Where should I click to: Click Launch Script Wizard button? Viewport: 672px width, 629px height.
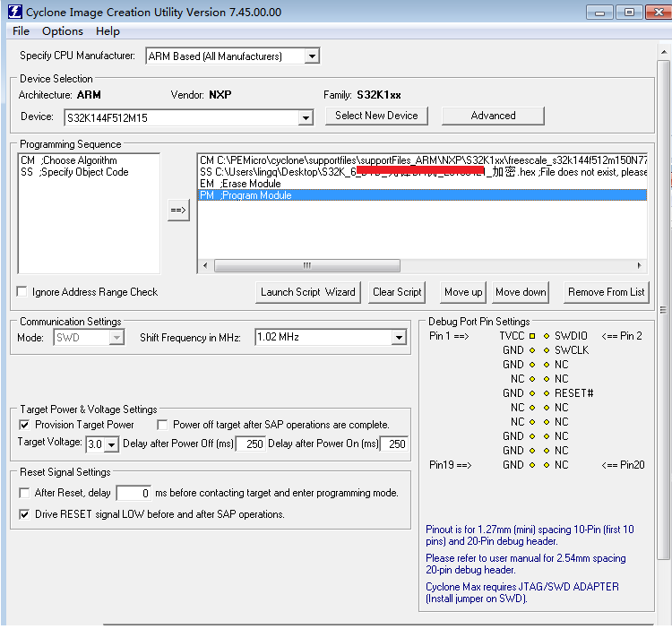click(307, 292)
